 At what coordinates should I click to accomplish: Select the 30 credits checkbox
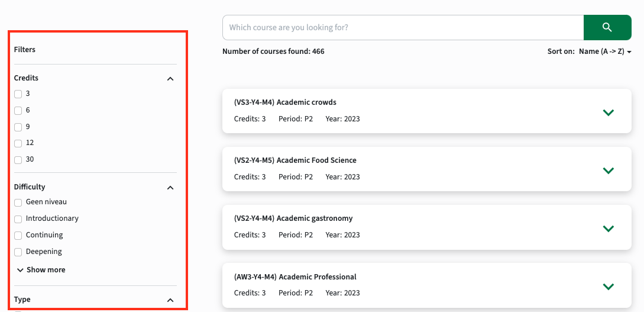(x=18, y=160)
